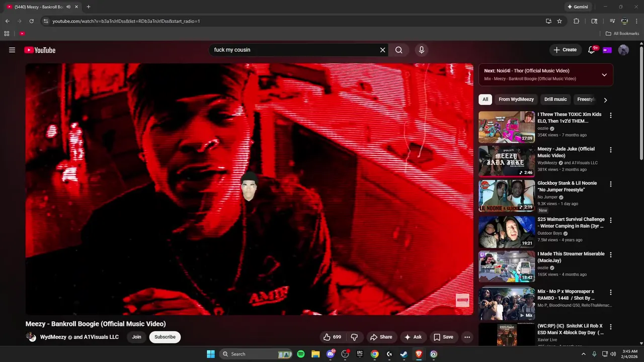Click the subscribe watermark in the player
644x362 pixels.
(x=462, y=300)
